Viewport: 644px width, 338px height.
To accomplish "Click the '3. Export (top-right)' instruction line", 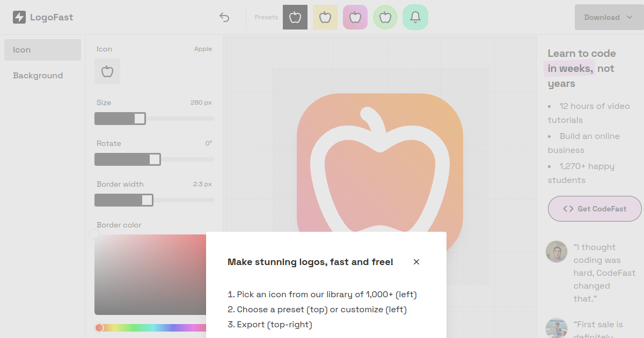I will (x=270, y=325).
